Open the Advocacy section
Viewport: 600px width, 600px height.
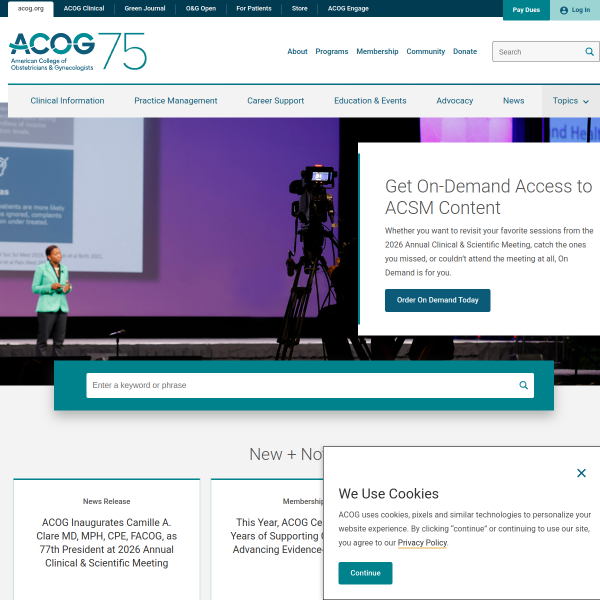coord(455,101)
